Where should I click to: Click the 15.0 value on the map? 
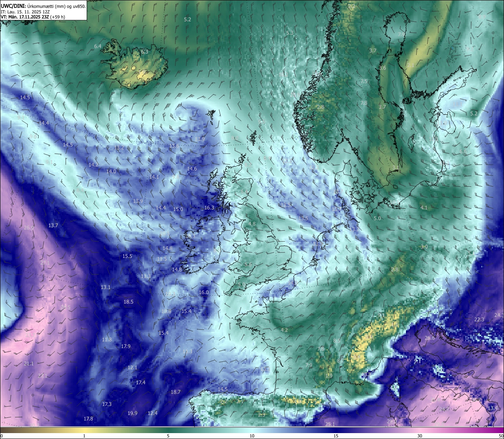coord(178,209)
